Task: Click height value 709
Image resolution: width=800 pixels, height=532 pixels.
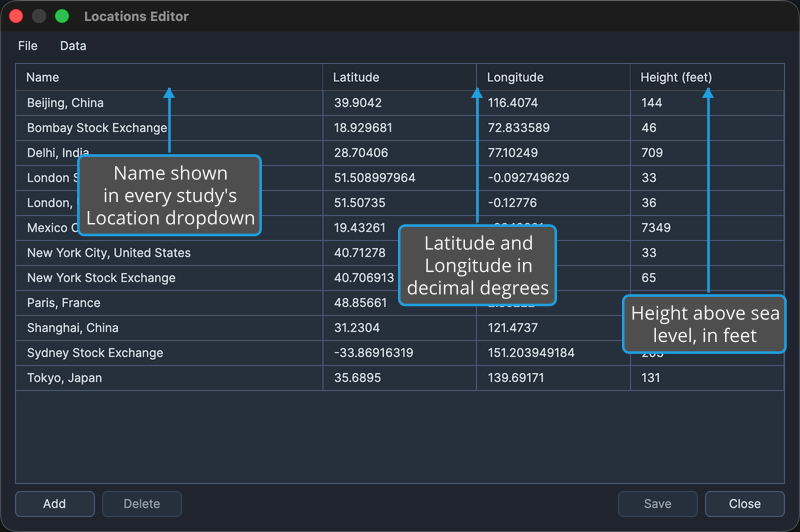Action: click(652, 153)
